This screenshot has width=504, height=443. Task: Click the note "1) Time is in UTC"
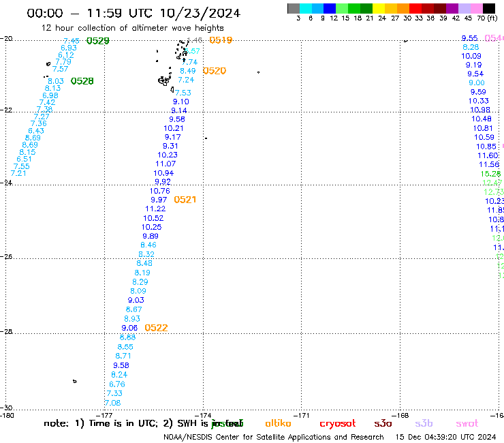coord(116,423)
